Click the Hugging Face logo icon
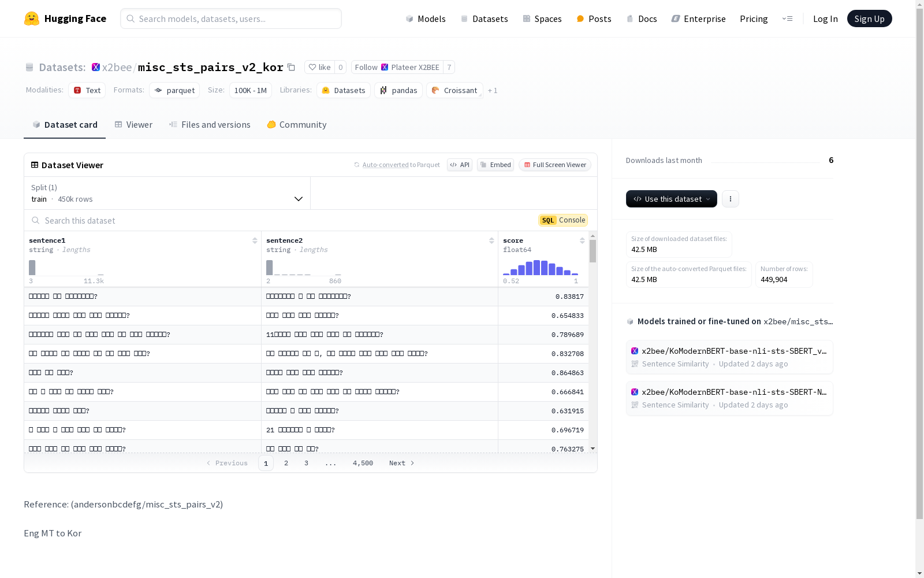This screenshot has height=578, width=924. pos(32,18)
